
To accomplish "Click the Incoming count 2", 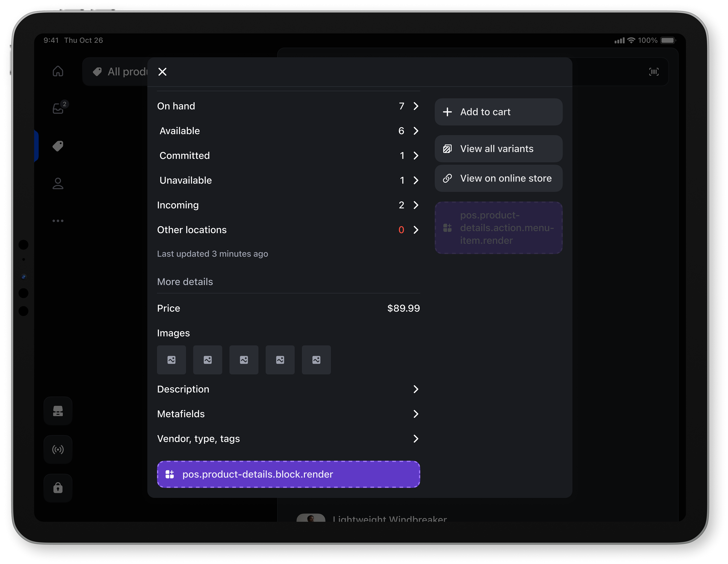I will pyautogui.click(x=401, y=205).
